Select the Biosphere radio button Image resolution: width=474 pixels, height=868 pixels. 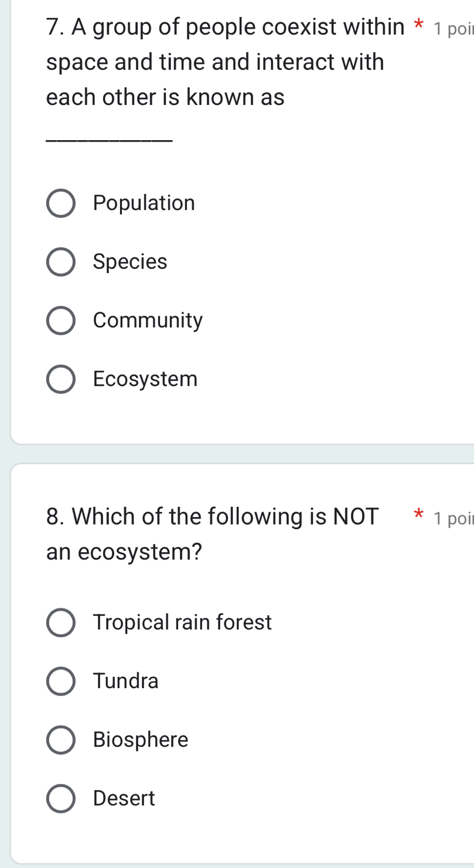click(x=60, y=740)
